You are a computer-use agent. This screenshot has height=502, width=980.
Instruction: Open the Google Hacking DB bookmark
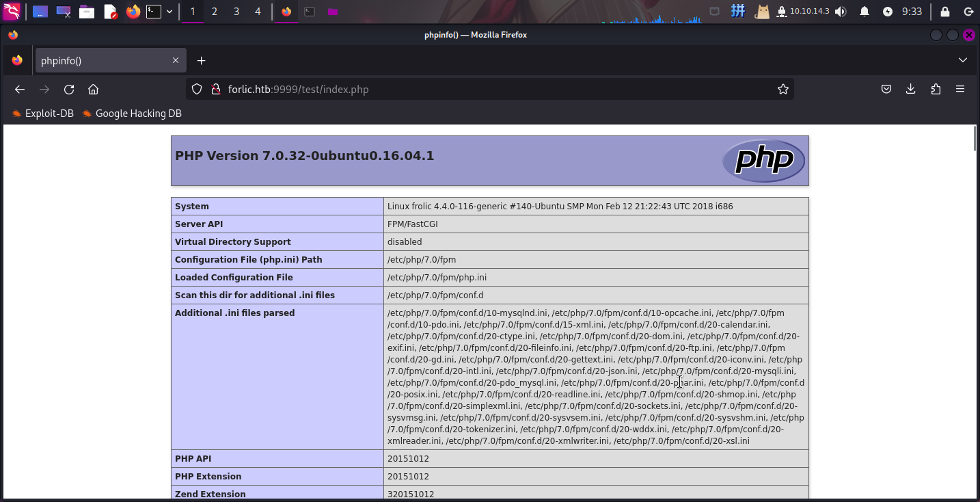pyautogui.click(x=132, y=114)
